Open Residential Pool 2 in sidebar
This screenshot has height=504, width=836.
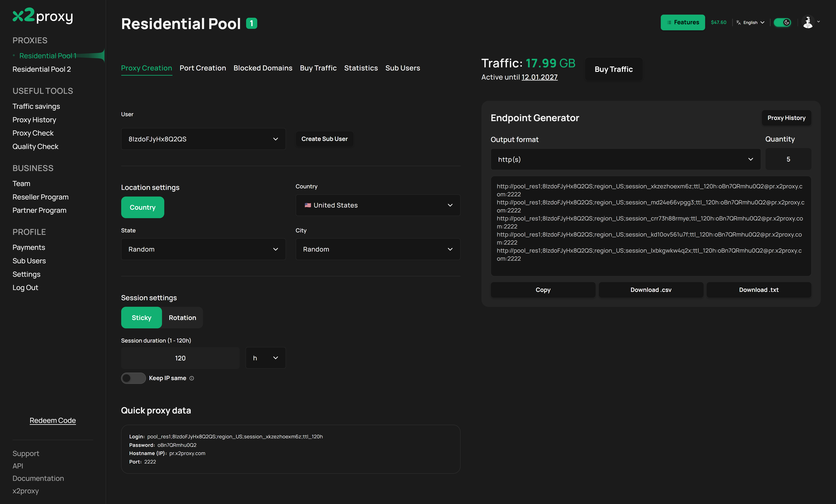[42, 69]
